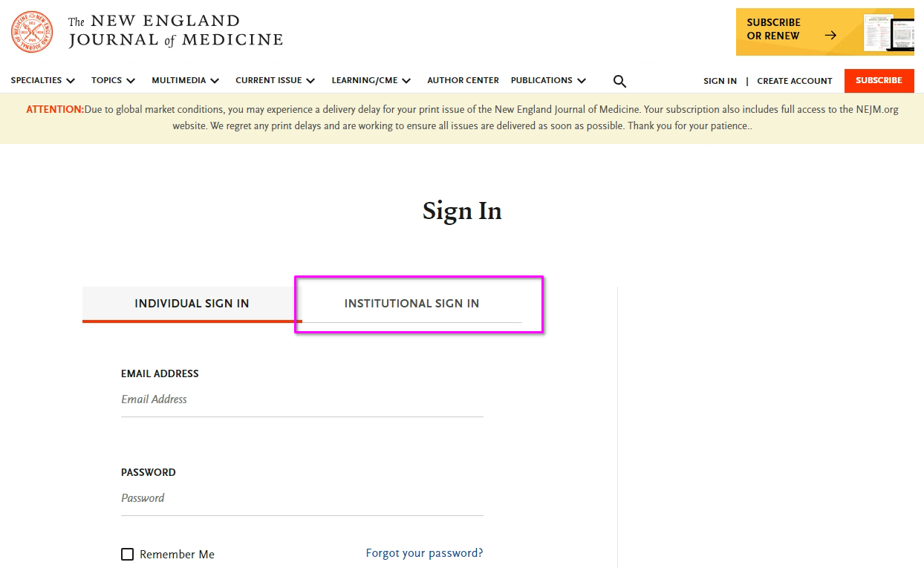Switch to the Institutional Sign In tab
The width and height of the screenshot is (924, 568).
411,303
